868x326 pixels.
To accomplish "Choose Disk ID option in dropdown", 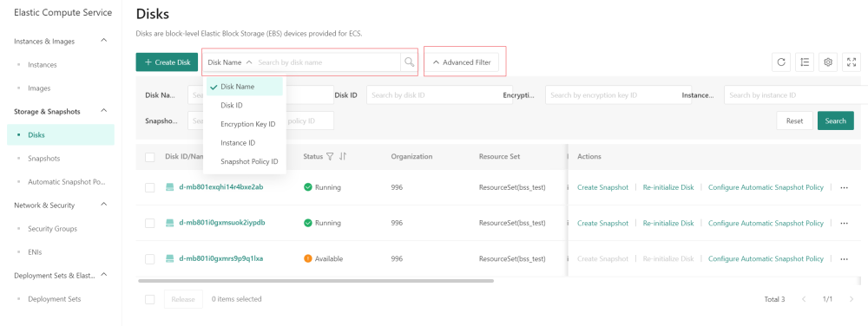I will coord(244,105).
